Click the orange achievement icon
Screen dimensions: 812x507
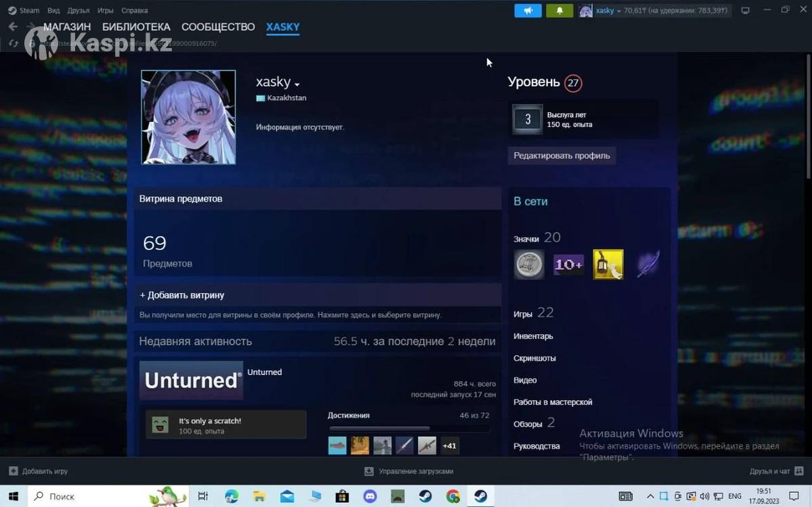click(x=360, y=445)
